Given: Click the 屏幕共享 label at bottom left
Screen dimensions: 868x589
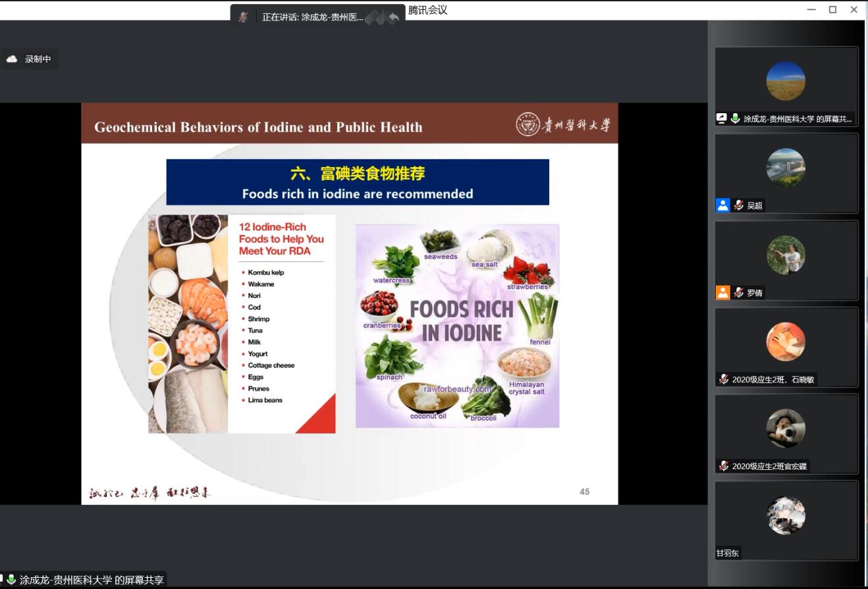Looking at the screenshot, I should click(x=91, y=580).
